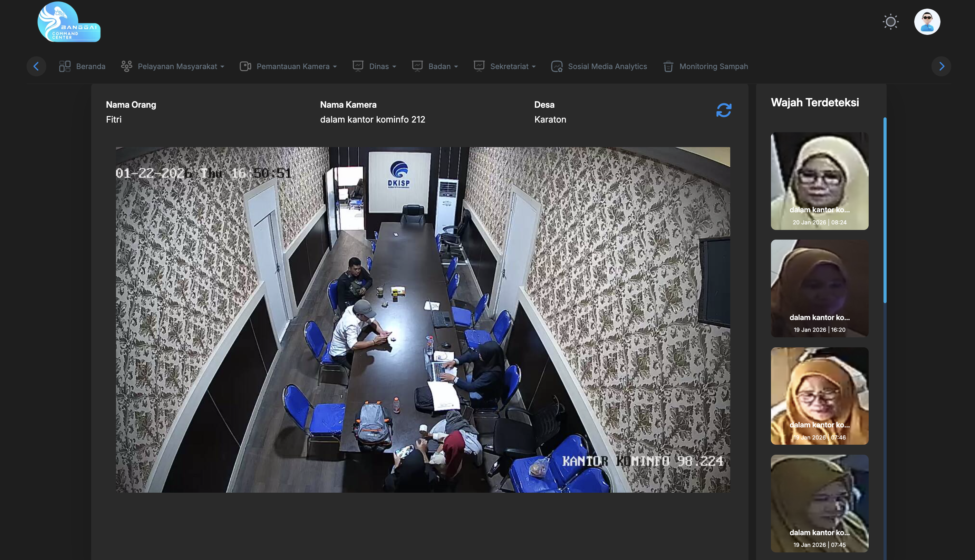Select the Badan chart icon
Screen dimensions: 975x560
(417, 66)
